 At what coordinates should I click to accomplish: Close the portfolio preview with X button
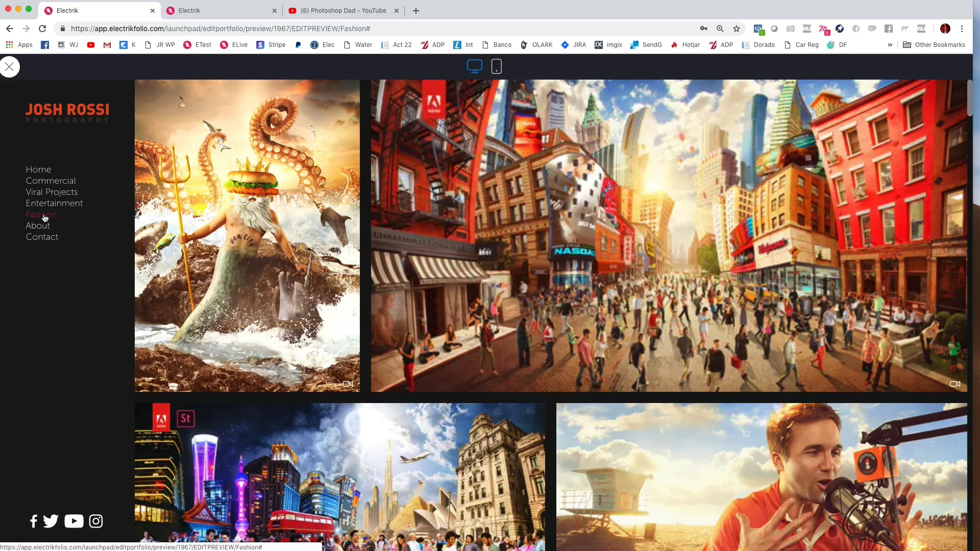(9, 67)
